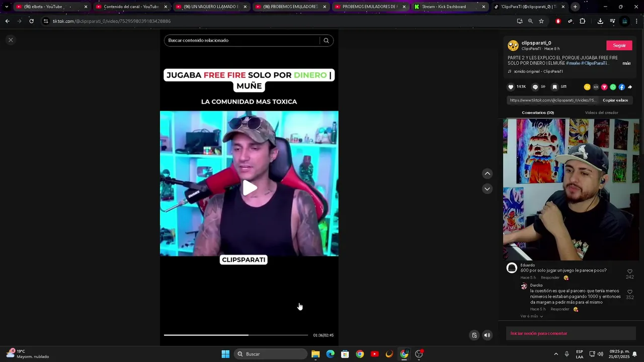Mute the video with speaker icon
Image resolution: width=644 pixels, height=362 pixels.
coord(487,335)
